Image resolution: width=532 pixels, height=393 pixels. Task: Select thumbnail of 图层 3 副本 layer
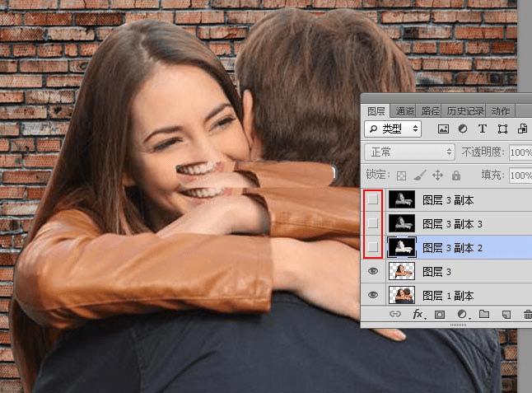click(x=401, y=199)
